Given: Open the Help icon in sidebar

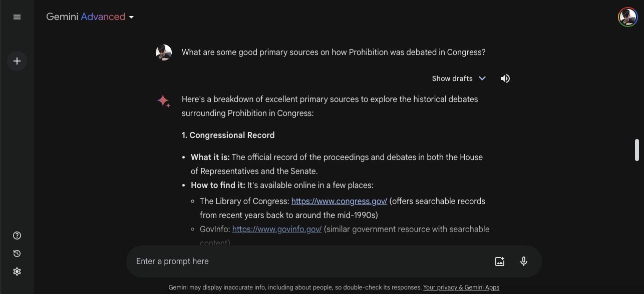Looking at the screenshot, I should tap(17, 235).
